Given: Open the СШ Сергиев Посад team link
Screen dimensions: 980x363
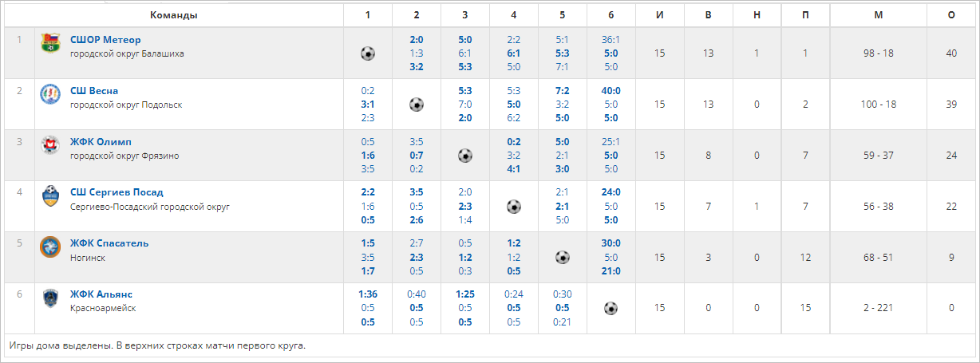Looking at the screenshot, I should [117, 192].
